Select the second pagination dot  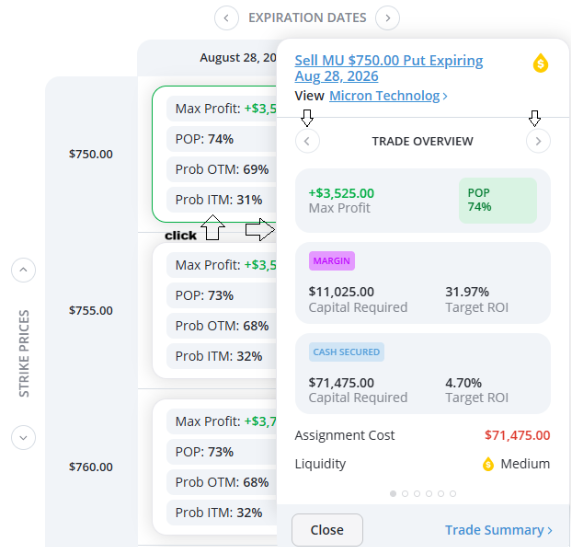(405, 493)
